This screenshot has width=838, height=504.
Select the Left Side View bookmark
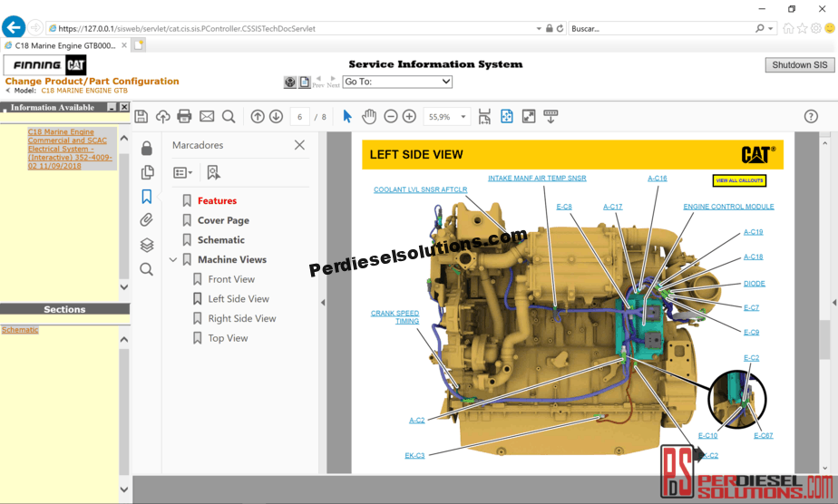pos(239,299)
